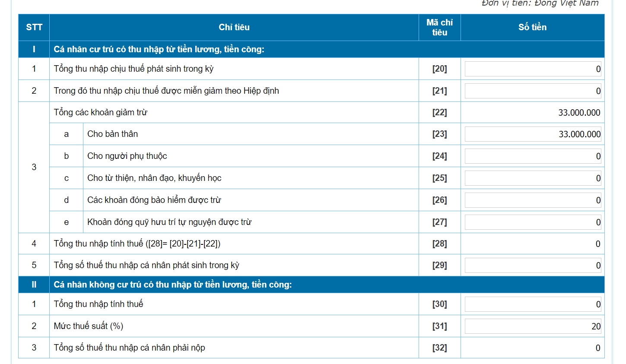Focus the treaty exemption amount field [21]
Image resolution: width=626 pixels, height=364 pixels.
[x=532, y=91]
